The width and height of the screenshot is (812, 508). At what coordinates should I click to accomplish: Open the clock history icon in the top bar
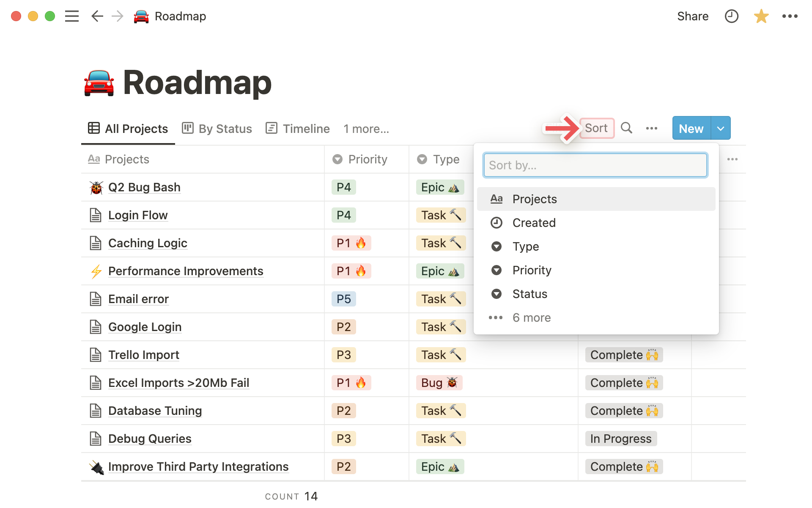[731, 16]
